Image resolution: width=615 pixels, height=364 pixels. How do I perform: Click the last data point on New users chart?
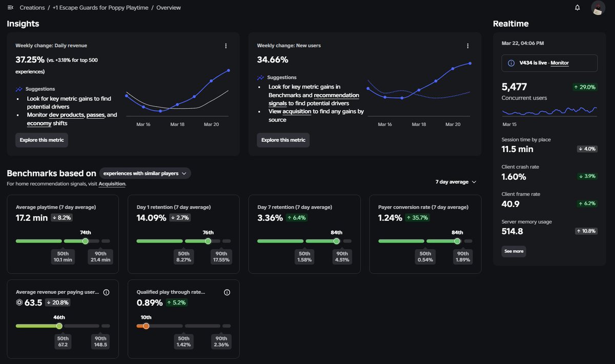(x=470, y=63)
